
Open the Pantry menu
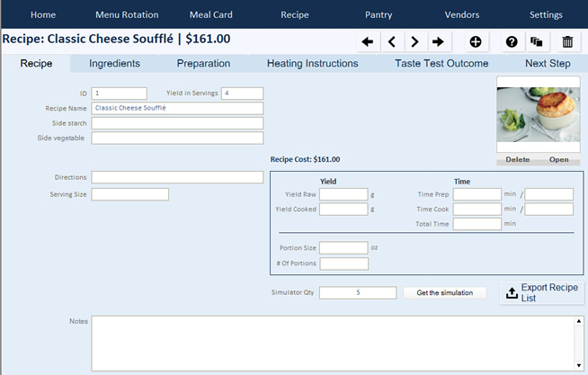[379, 14]
